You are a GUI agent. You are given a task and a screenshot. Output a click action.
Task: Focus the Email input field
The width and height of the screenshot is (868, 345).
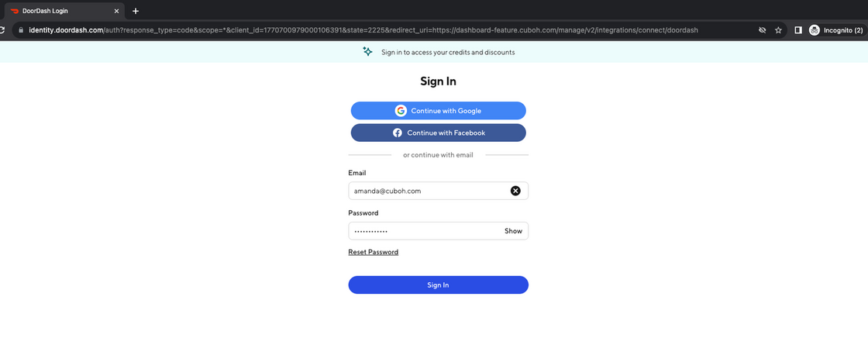pos(426,191)
